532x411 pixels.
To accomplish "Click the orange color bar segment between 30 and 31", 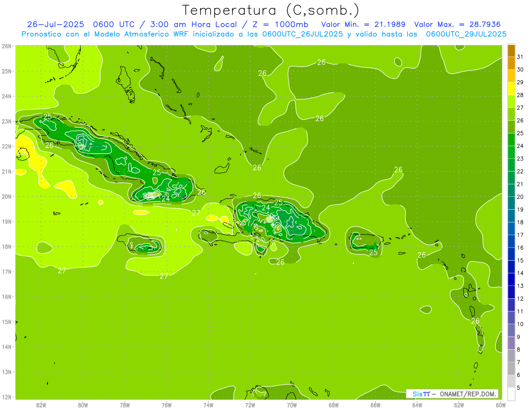I will click(x=511, y=63).
